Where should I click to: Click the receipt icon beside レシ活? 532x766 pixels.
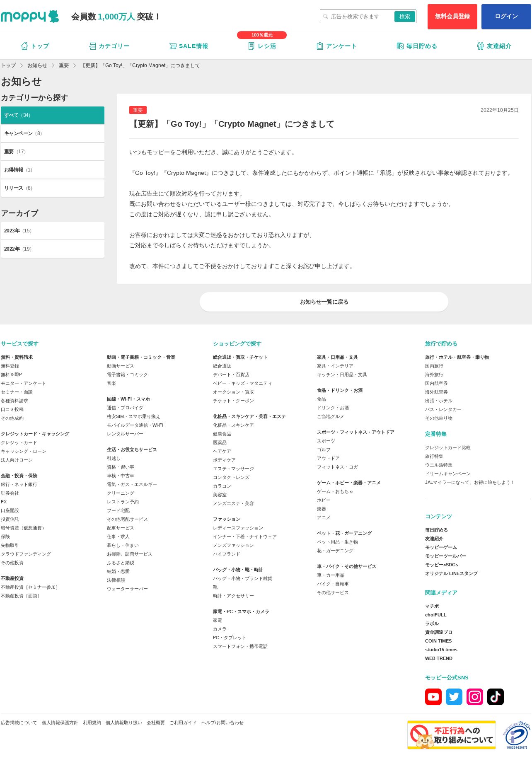(x=251, y=46)
